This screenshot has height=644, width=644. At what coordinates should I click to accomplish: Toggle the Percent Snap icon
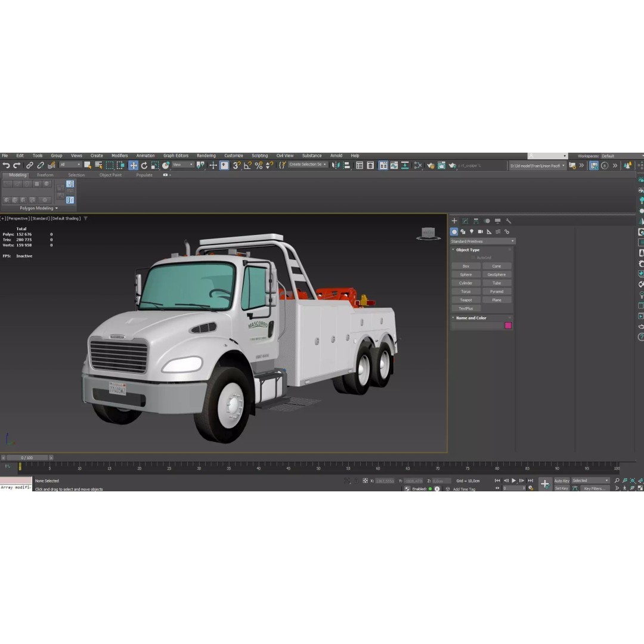(x=258, y=166)
